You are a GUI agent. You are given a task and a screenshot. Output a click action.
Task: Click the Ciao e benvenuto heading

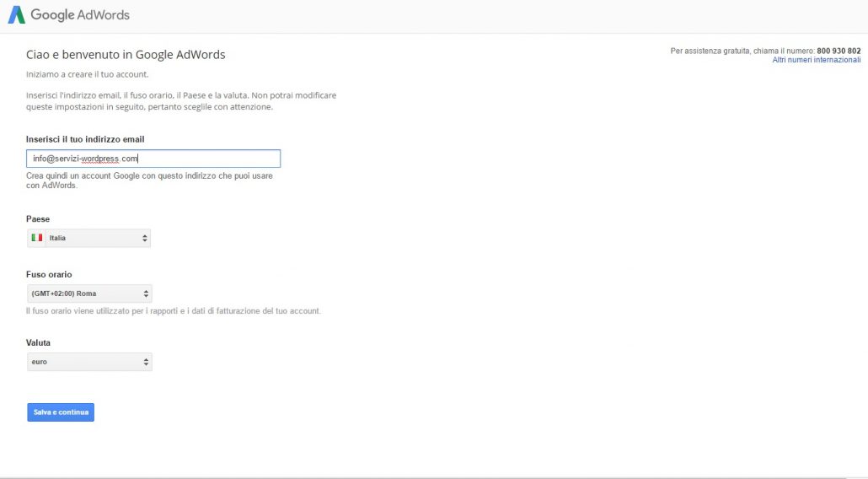126,54
